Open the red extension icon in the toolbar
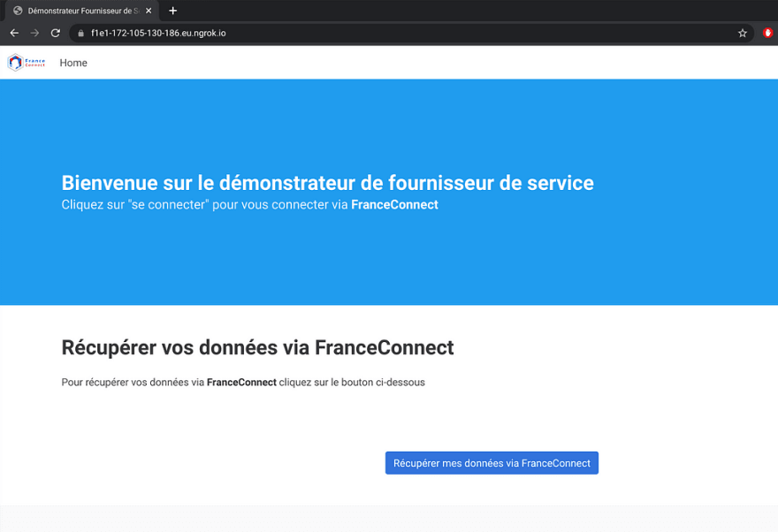This screenshot has width=778, height=532. (x=767, y=34)
